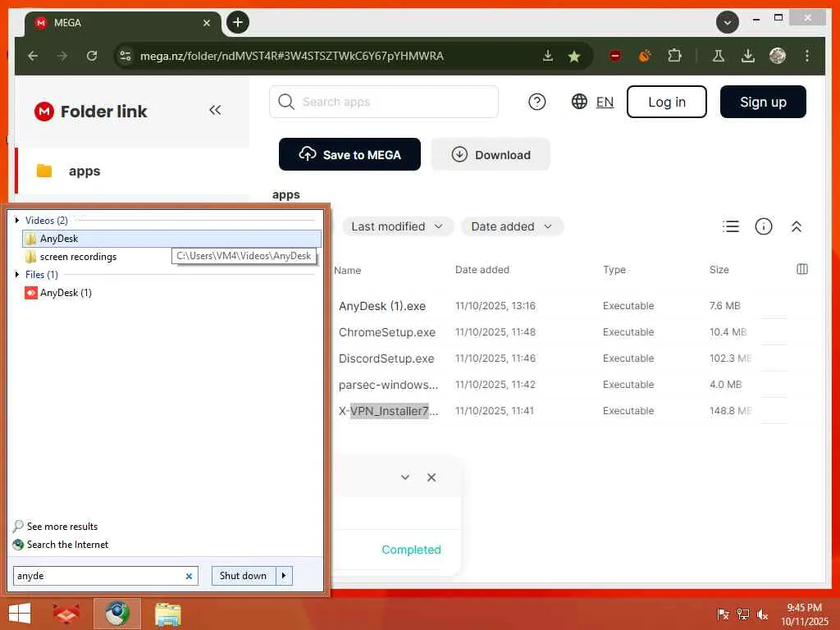Select ChromeSetup.exe file row
This screenshot has height=630, width=840.
pyautogui.click(x=559, y=332)
